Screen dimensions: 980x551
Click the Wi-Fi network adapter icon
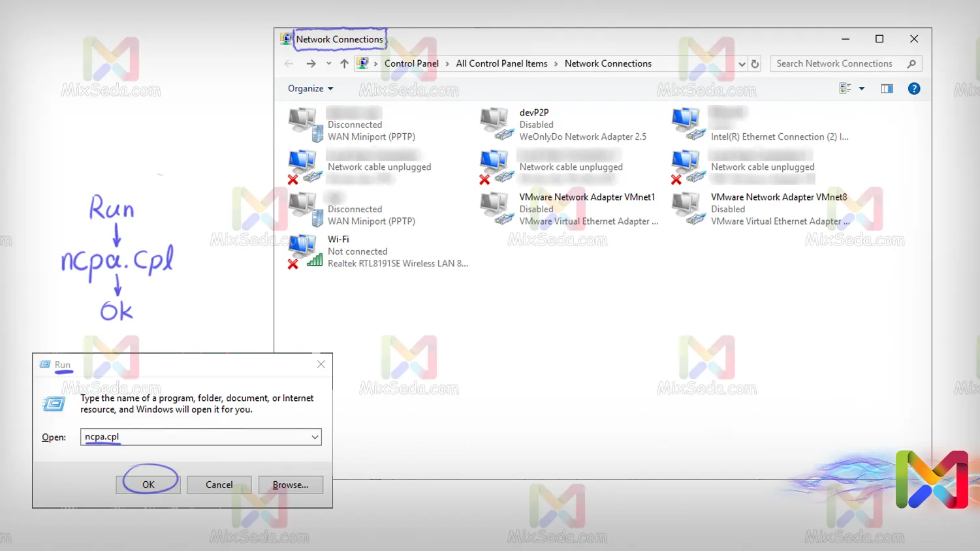pyautogui.click(x=305, y=251)
